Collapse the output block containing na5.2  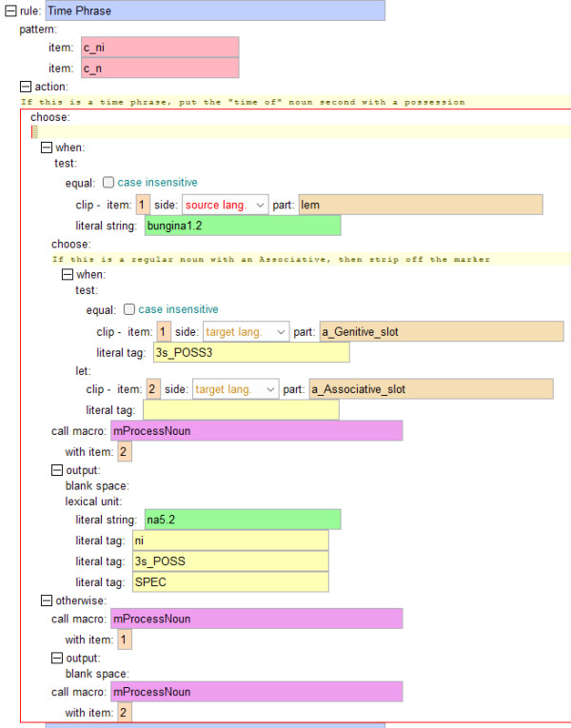[x=57, y=470]
